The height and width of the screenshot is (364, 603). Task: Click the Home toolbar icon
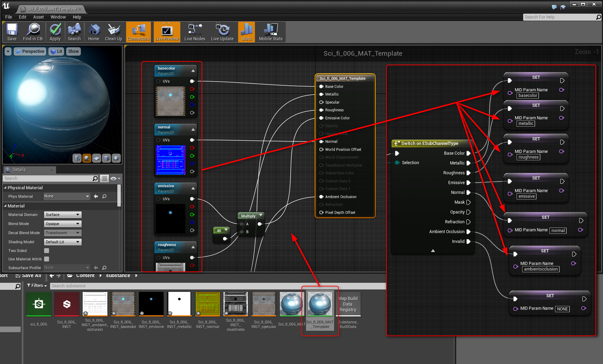(x=93, y=32)
